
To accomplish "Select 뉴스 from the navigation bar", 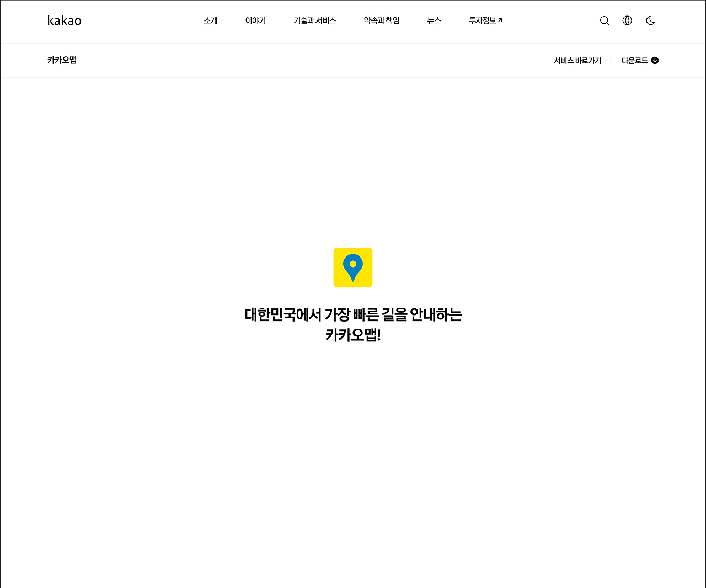I will tap(434, 20).
